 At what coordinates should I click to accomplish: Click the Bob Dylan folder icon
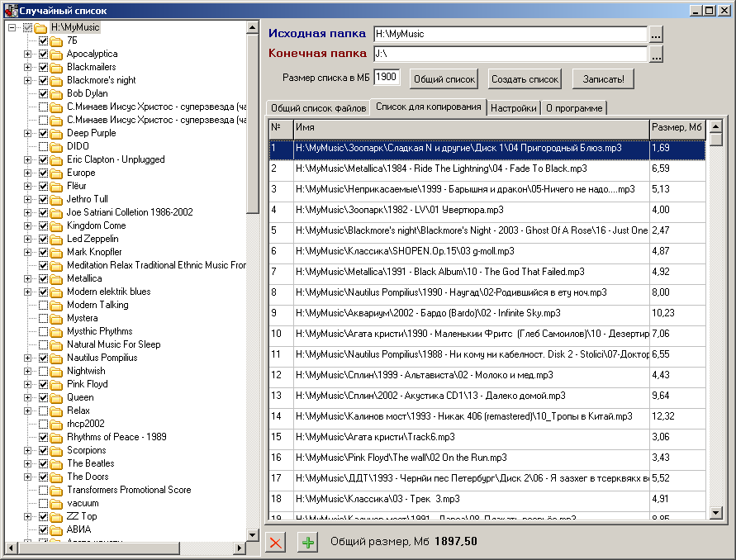click(56, 94)
